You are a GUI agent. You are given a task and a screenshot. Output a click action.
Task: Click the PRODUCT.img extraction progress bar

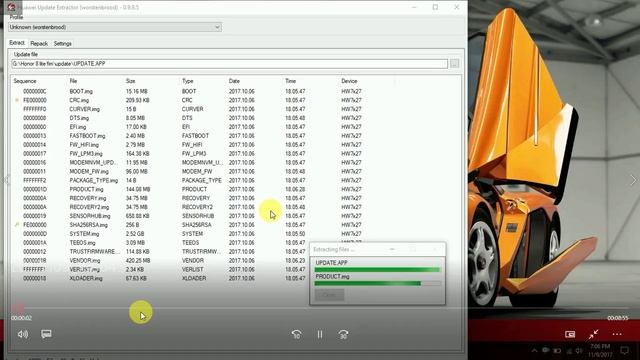click(378, 283)
